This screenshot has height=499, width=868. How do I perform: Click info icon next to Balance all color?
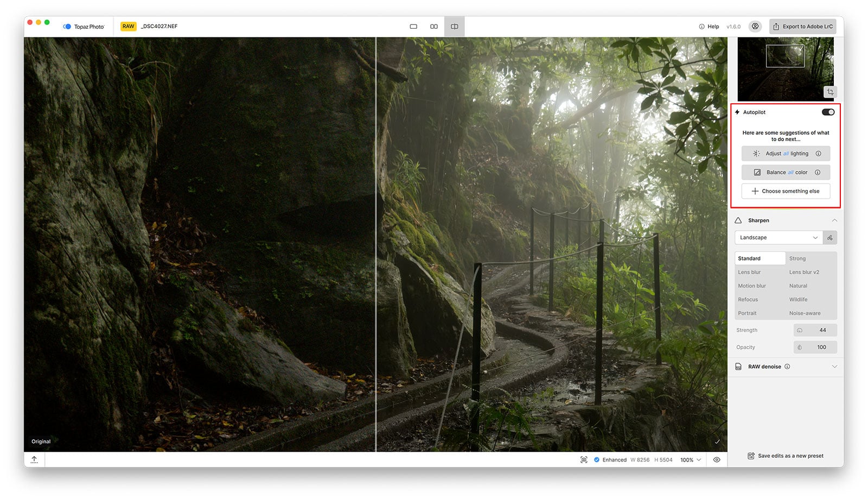point(817,172)
